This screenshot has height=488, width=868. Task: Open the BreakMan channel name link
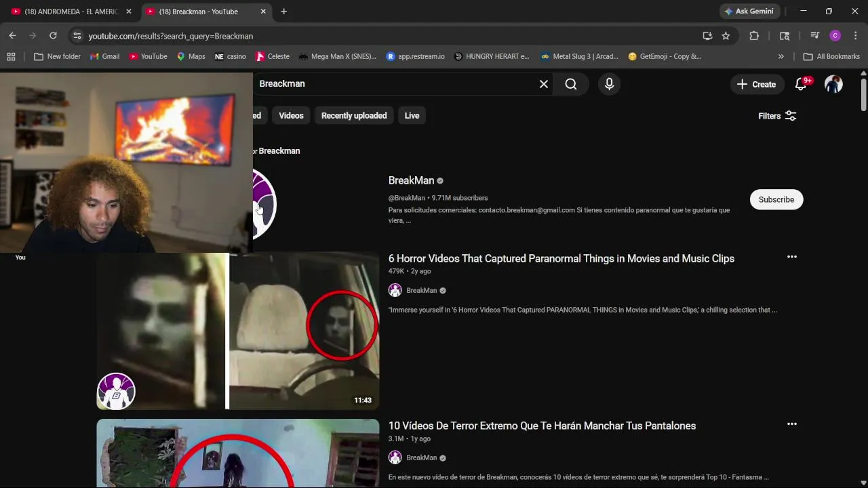point(411,180)
